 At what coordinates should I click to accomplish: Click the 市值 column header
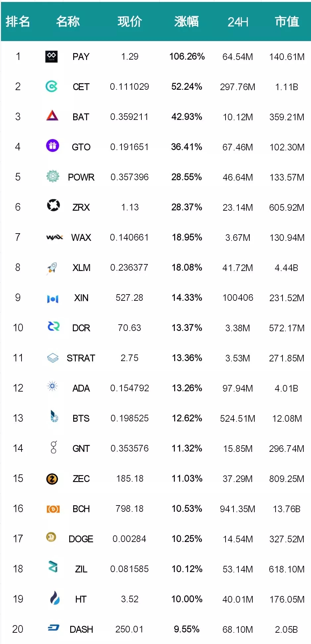pos(287,22)
